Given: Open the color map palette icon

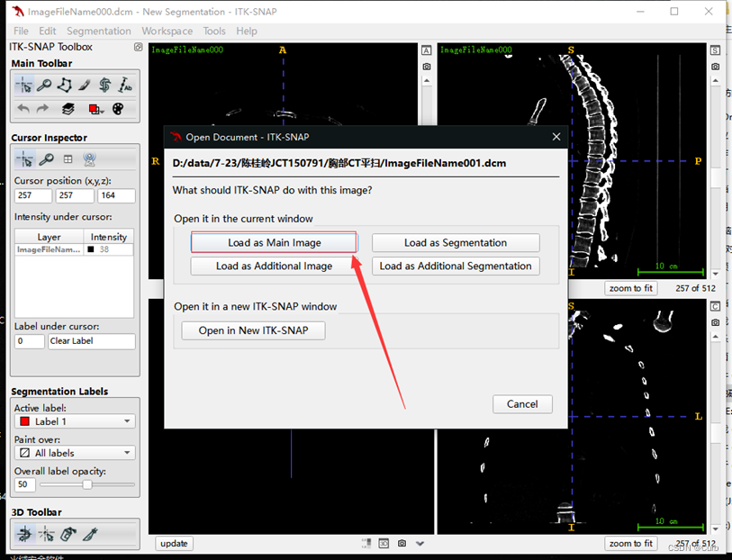Looking at the screenshot, I should coord(118,109).
